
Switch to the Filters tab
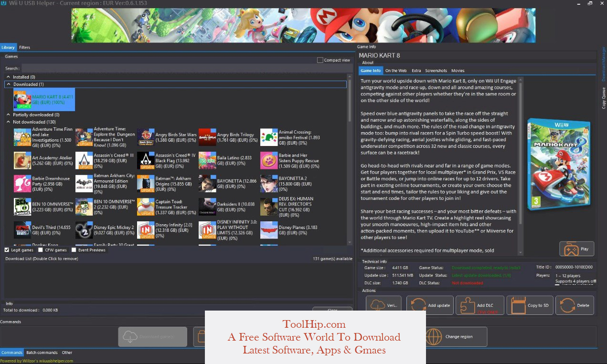(24, 48)
